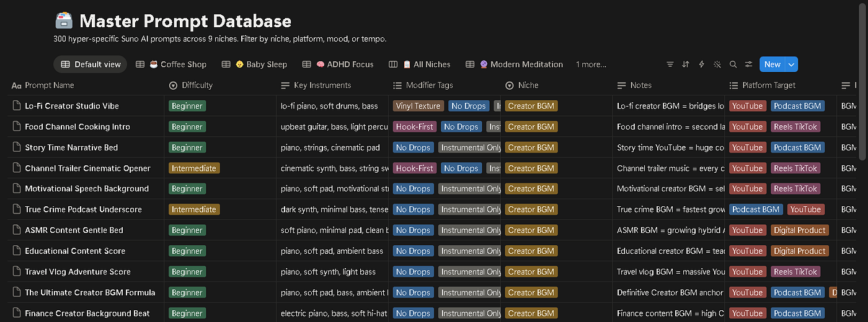Switch to Default view tab
Image resolution: width=868 pixels, height=322 pixels.
coord(91,64)
